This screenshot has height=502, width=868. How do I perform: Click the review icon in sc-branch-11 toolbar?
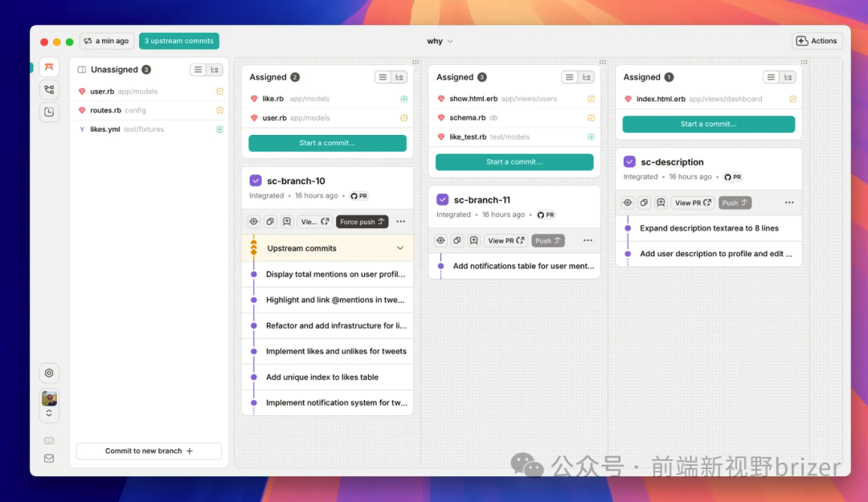[x=474, y=240]
